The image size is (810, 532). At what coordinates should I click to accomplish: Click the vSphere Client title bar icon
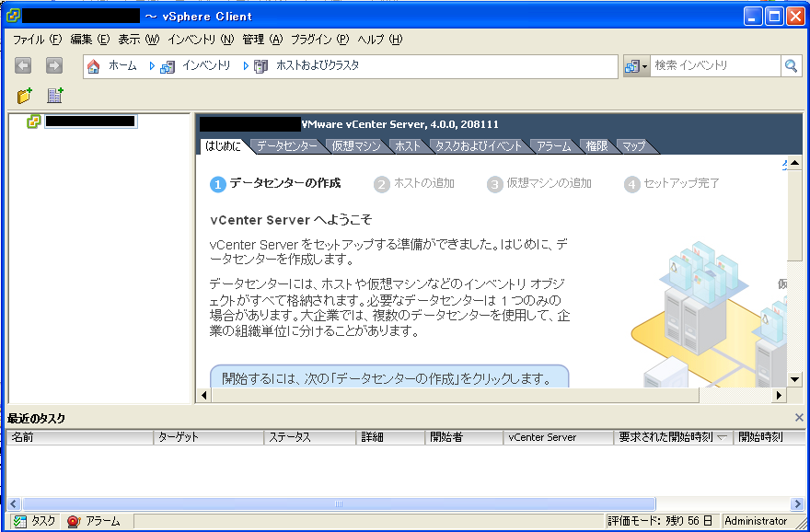14,16
